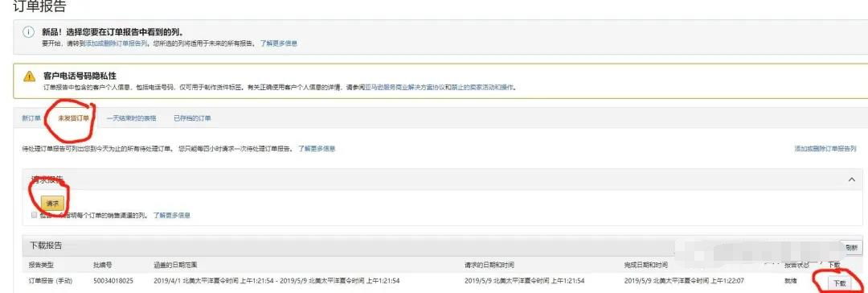The image size is (868, 293).
Task: Download the order report with 下载 button
Action: pyautogui.click(x=840, y=283)
